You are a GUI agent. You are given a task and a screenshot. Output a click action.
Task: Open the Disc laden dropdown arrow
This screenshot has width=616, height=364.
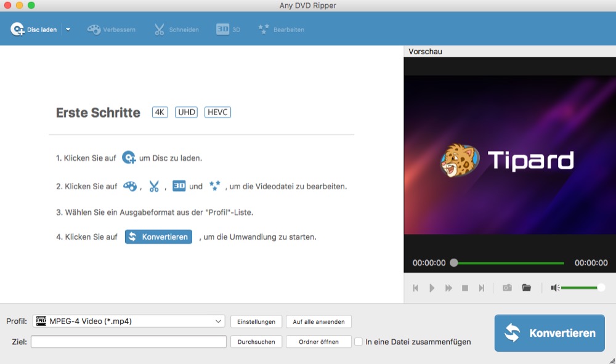click(x=68, y=30)
